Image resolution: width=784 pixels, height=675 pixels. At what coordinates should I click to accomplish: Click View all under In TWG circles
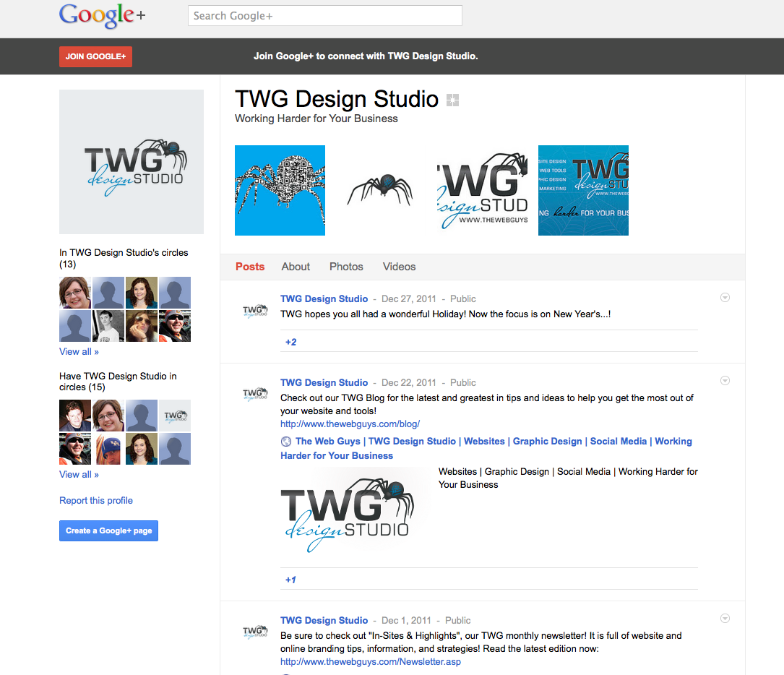click(79, 351)
